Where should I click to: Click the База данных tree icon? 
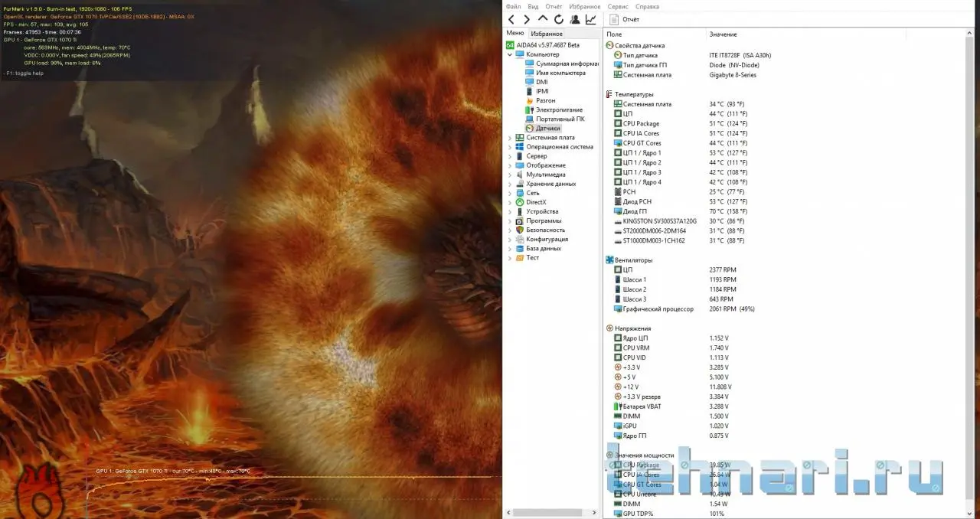[520, 248]
